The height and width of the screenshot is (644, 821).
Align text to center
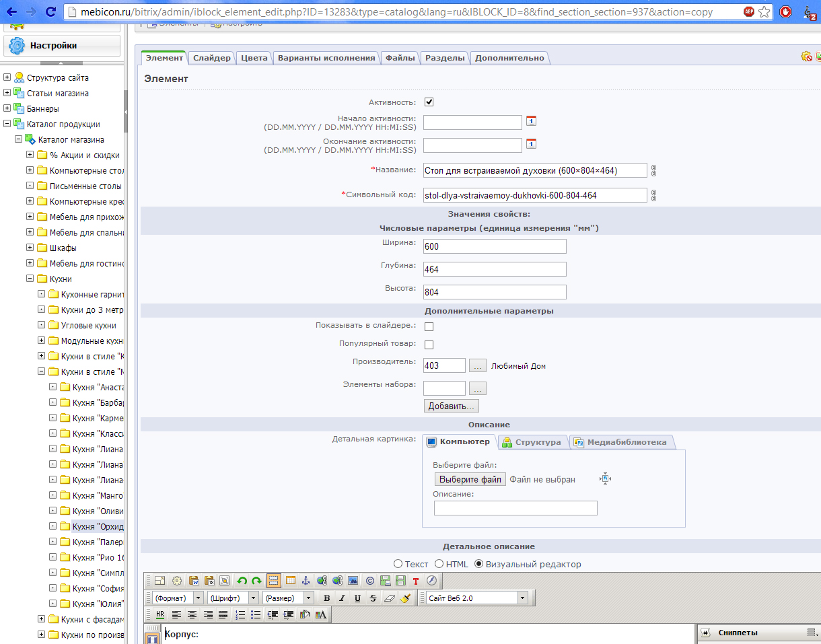(x=192, y=614)
